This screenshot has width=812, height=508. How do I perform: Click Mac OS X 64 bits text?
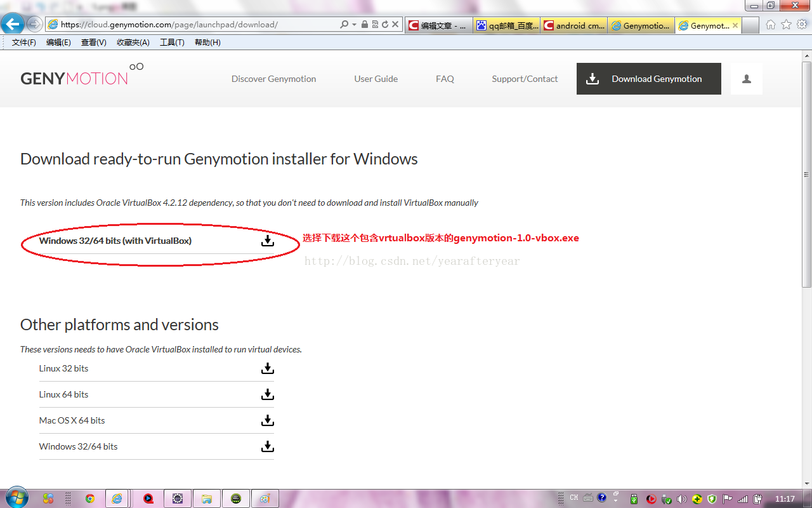coord(72,420)
